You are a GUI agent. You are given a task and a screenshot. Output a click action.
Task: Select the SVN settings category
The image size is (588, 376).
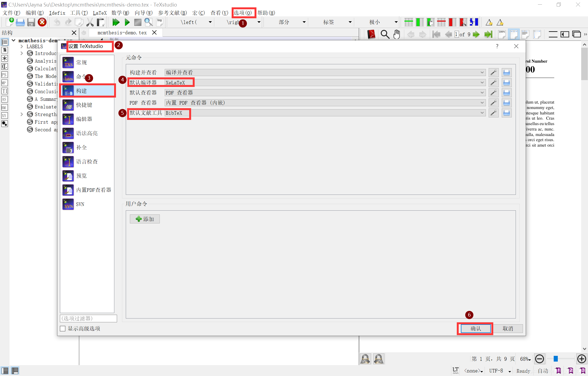[87, 204]
